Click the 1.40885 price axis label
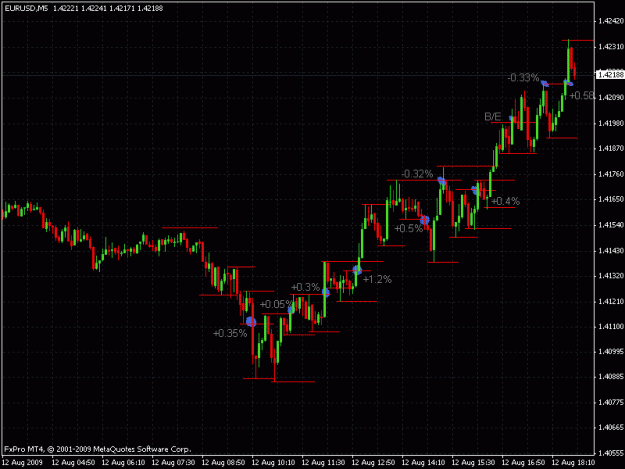 coord(611,377)
